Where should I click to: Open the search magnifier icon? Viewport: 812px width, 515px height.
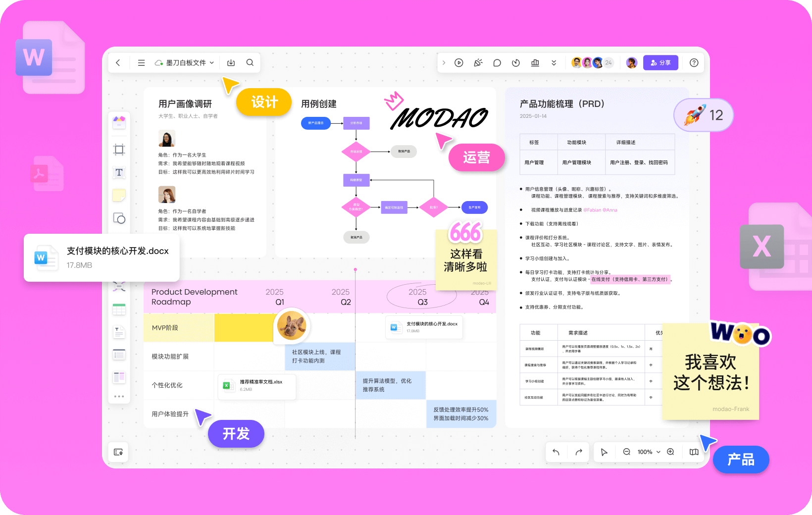250,63
